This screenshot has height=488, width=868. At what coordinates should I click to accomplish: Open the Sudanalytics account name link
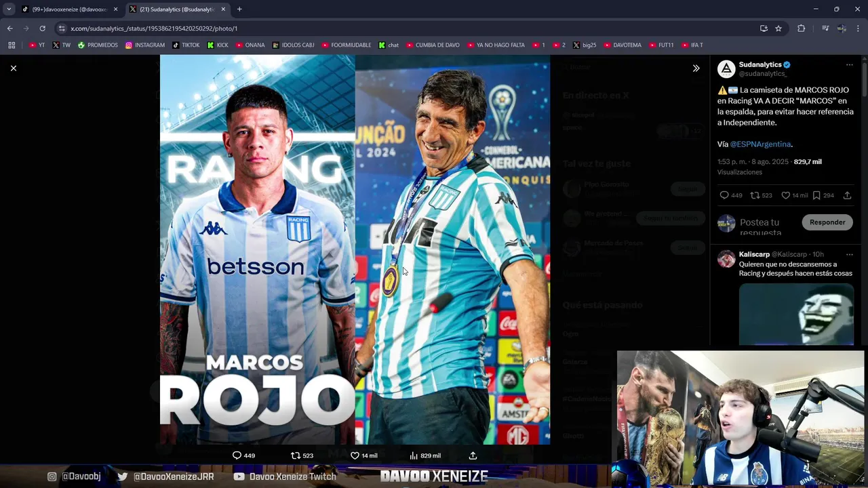coord(760,64)
